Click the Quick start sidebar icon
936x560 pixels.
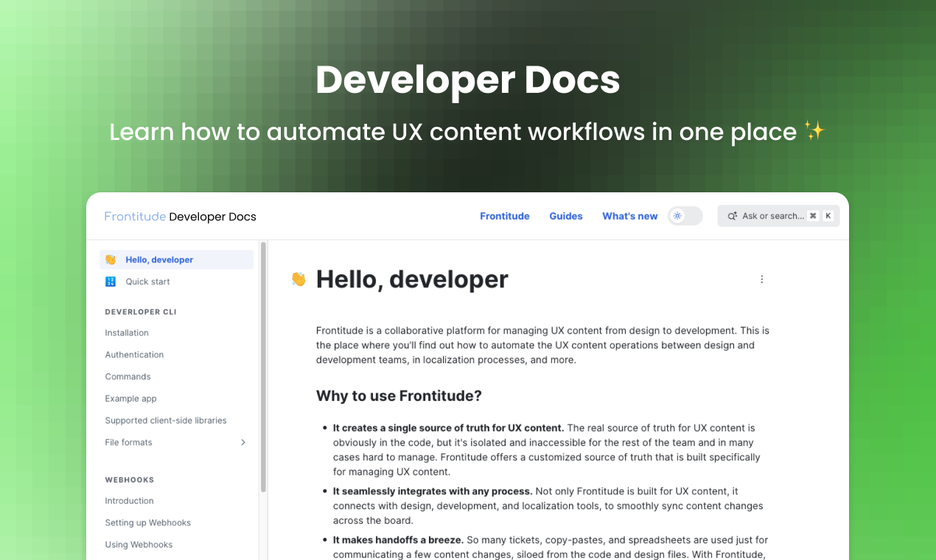[111, 281]
